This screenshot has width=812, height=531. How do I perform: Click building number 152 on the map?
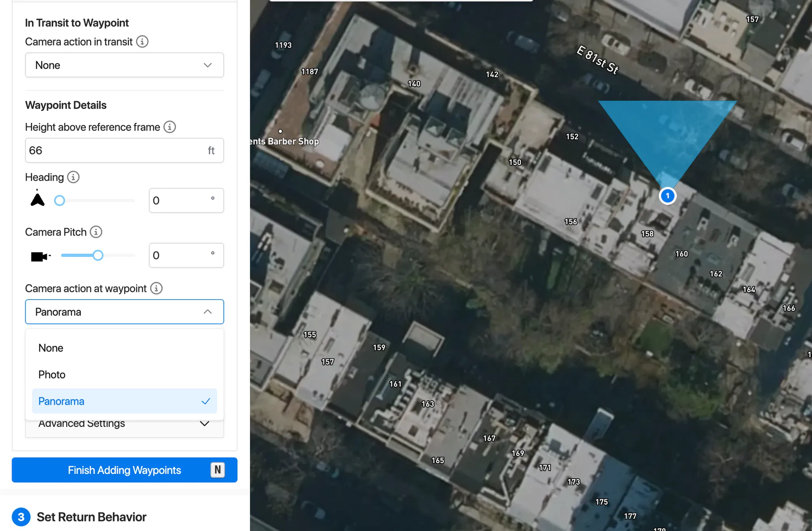point(572,137)
